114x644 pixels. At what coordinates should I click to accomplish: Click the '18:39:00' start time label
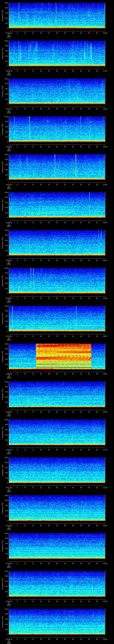click(x=9, y=412)
